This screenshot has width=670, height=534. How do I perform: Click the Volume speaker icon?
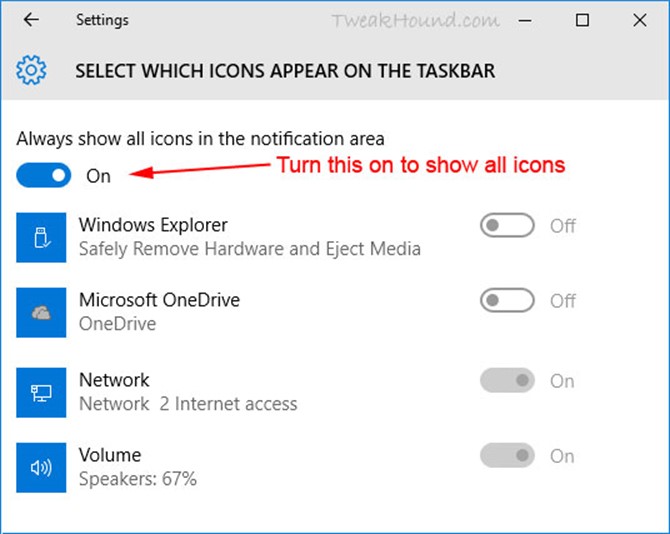pyautogui.click(x=41, y=467)
